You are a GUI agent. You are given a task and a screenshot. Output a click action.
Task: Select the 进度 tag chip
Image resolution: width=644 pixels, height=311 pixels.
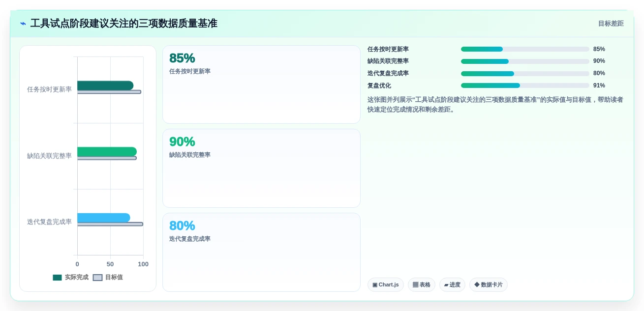(452, 285)
